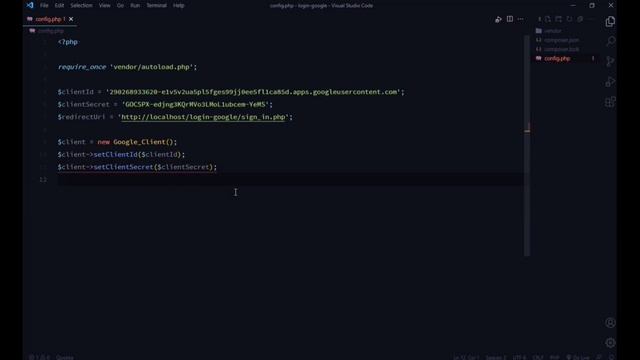Open the Help menu

click(x=178, y=6)
